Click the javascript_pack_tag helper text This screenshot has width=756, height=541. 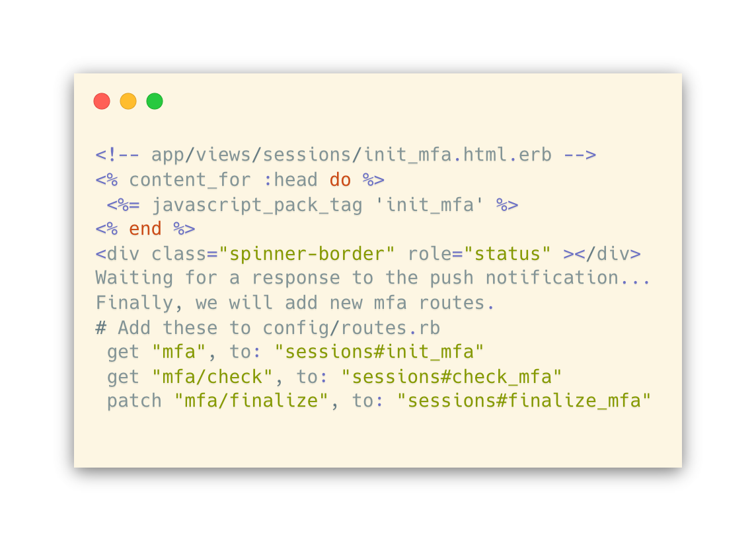tap(257, 205)
